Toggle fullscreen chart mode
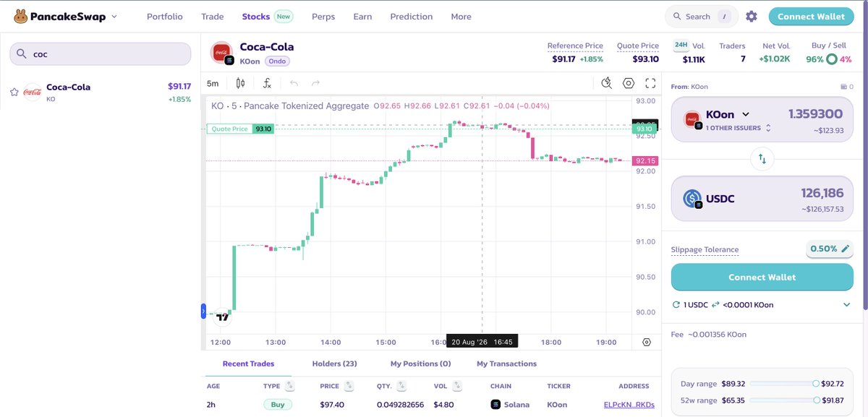The height and width of the screenshot is (417, 868). (650, 83)
